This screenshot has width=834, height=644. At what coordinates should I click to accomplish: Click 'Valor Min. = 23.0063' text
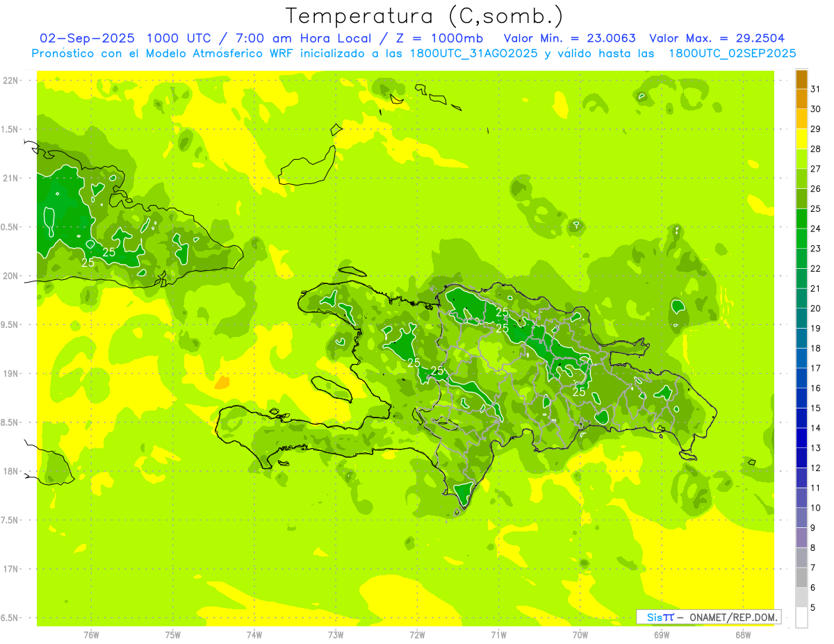pyautogui.click(x=570, y=38)
